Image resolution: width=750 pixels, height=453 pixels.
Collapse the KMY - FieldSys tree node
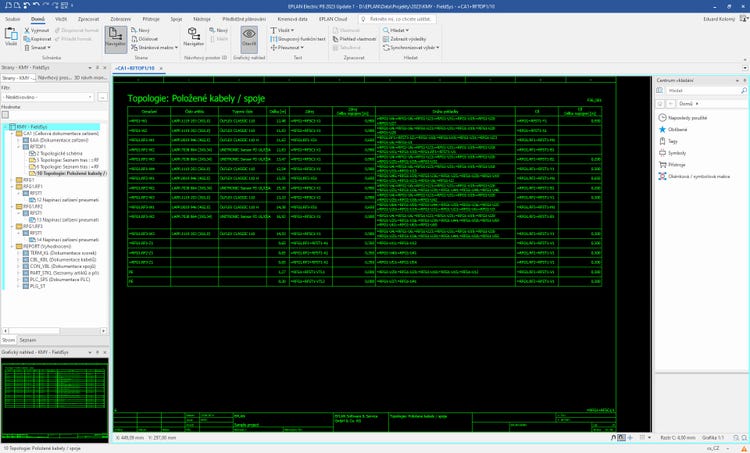7,127
